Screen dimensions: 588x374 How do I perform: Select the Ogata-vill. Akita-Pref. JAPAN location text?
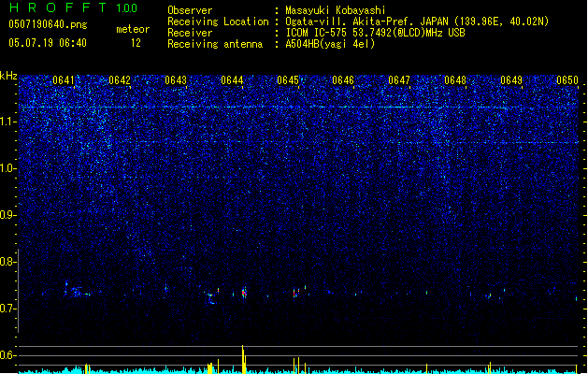point(417,22)
